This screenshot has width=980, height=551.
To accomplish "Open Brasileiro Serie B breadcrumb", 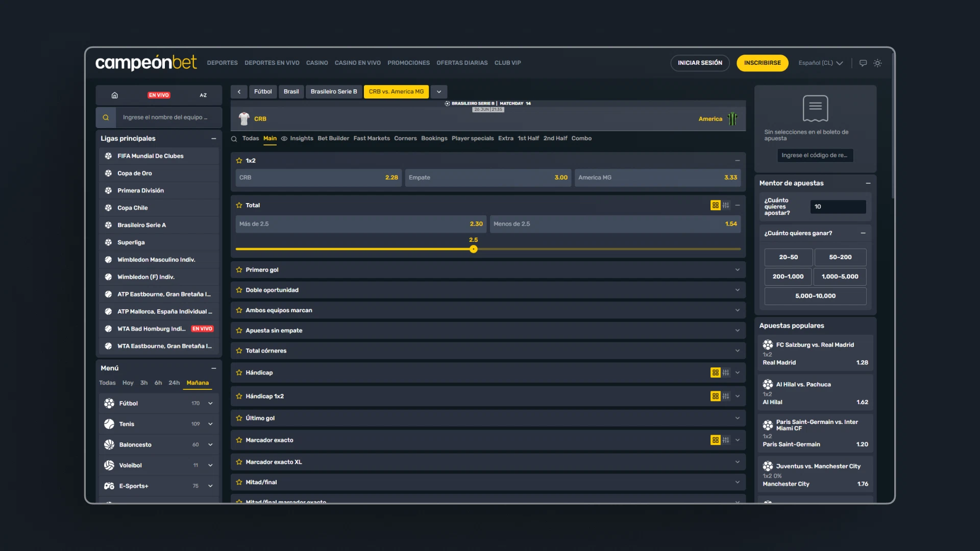I will [334, 92].
